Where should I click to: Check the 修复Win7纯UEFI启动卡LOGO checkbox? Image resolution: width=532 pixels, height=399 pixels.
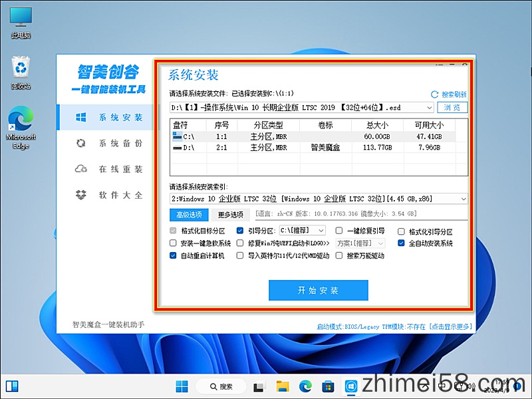coord(240,243)
